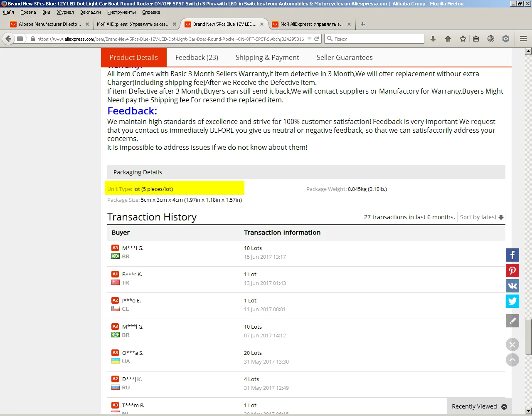Share the product on VK
Image resolution: width=532 pixels, height=416 pixels.
pos(512,286)
